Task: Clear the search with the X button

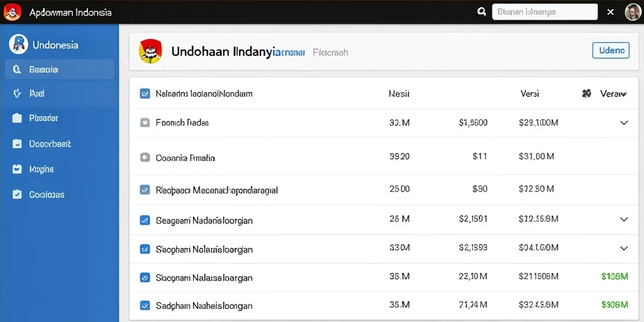Action: pos(610,13)
